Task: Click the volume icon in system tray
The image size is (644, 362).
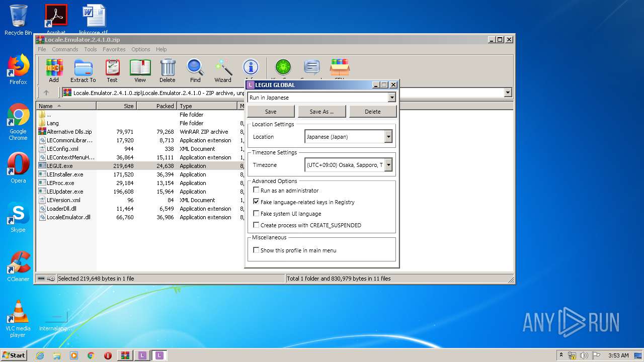Action: pos(584,355)
